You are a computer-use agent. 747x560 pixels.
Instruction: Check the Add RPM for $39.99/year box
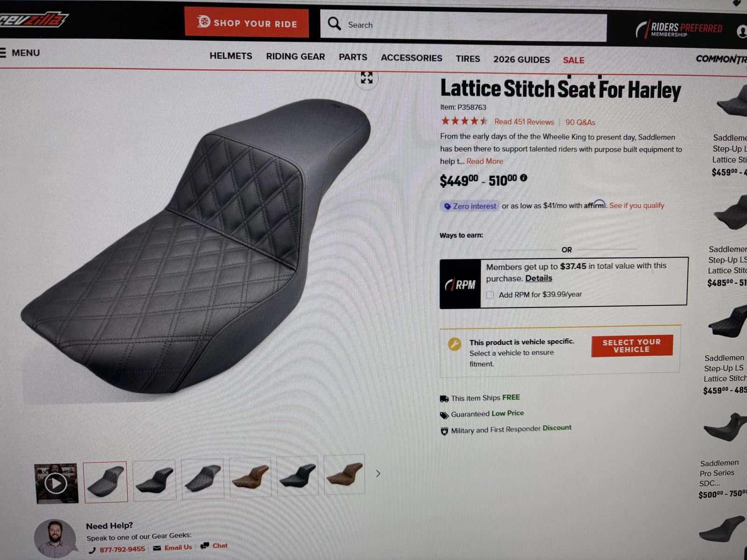pos(490,295)
